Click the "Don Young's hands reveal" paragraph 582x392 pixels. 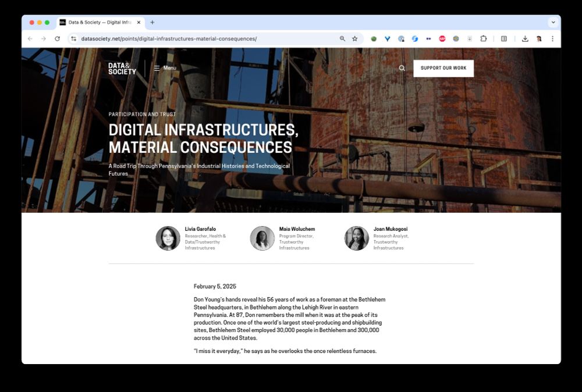tap(289, 319)
